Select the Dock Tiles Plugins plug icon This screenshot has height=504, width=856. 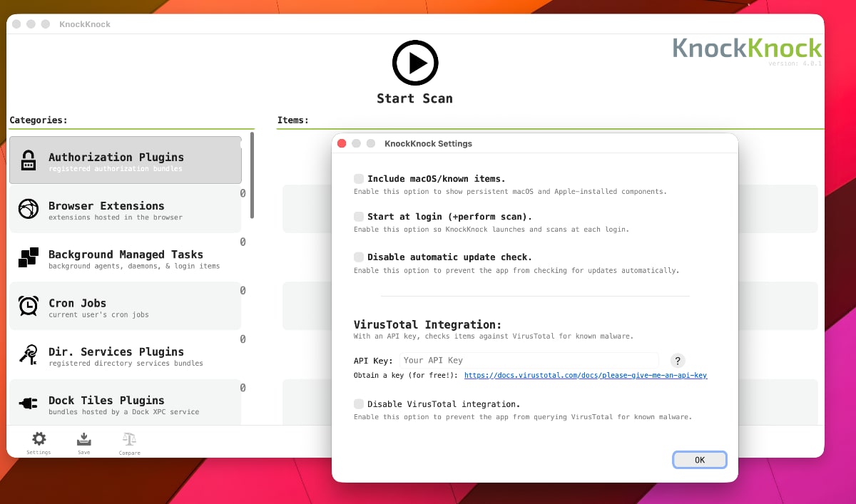tap(28, 403)
